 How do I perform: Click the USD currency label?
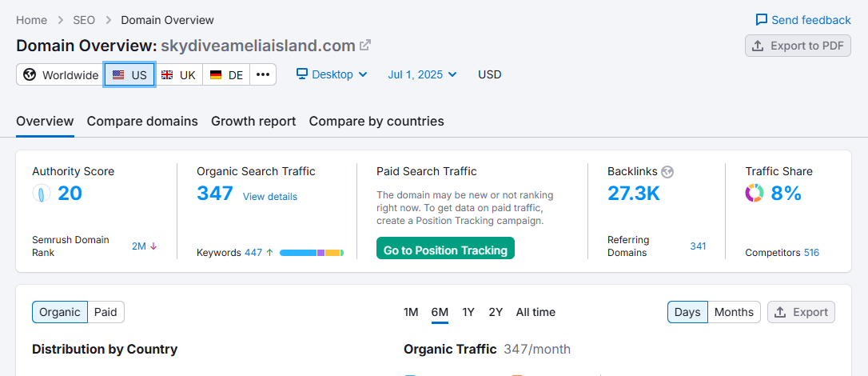490,74
